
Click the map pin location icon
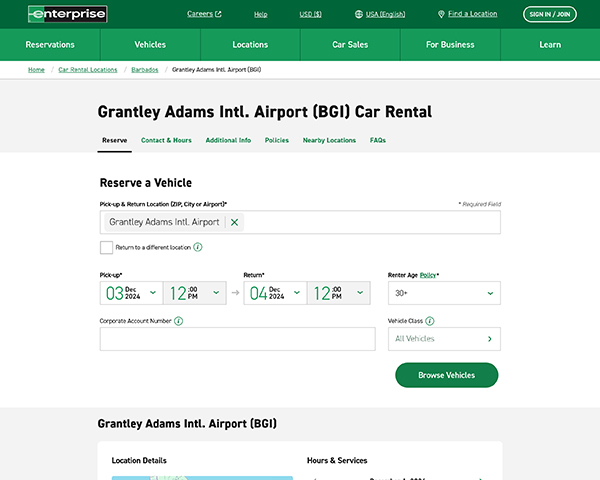pos(441,14)
